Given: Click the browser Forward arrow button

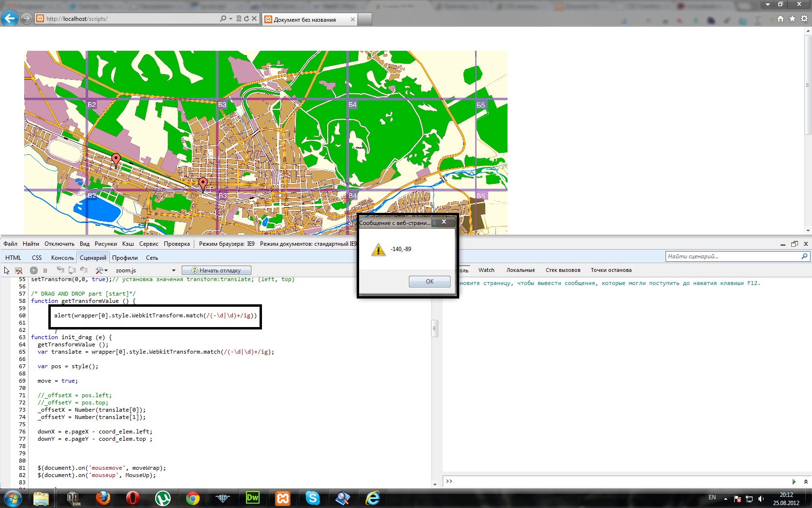Looking at the screenshot, I should [x=27, y=18].
